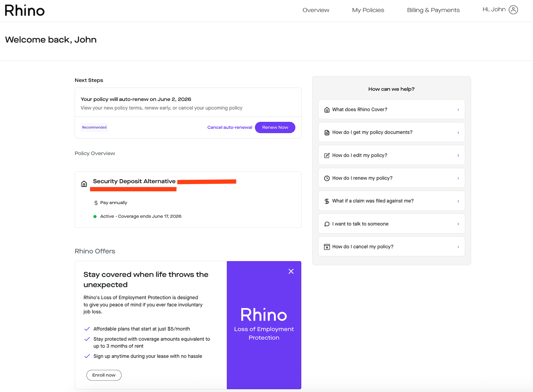Click the Enroll now button

(104, 375)
